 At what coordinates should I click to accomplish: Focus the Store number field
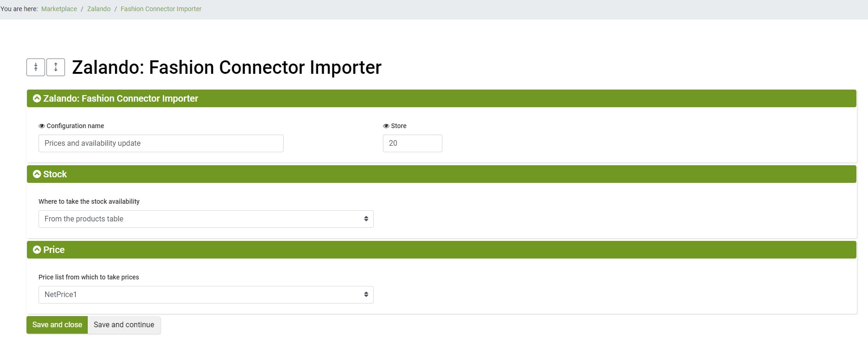(413, 143)
